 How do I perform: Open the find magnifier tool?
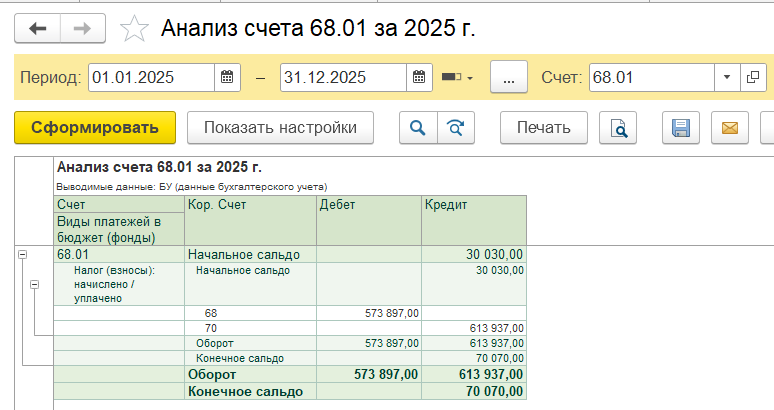(x=418, y=128)
